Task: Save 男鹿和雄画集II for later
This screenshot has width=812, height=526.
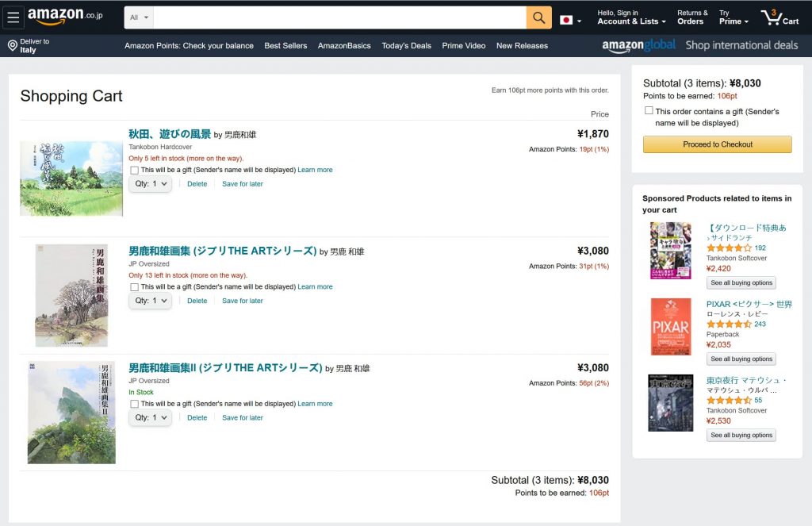Action: tap(243, 418)
